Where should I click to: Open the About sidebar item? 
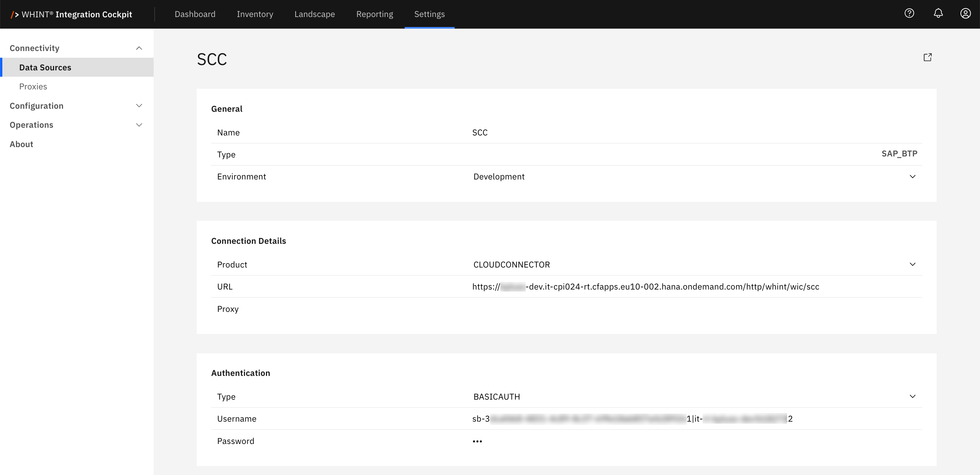(21, 144)
